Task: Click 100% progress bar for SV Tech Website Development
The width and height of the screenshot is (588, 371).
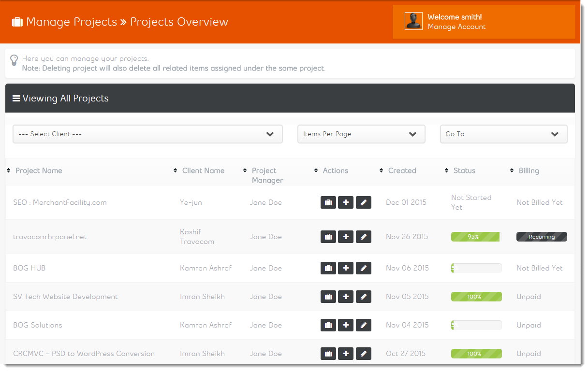Action: (476, 297)
